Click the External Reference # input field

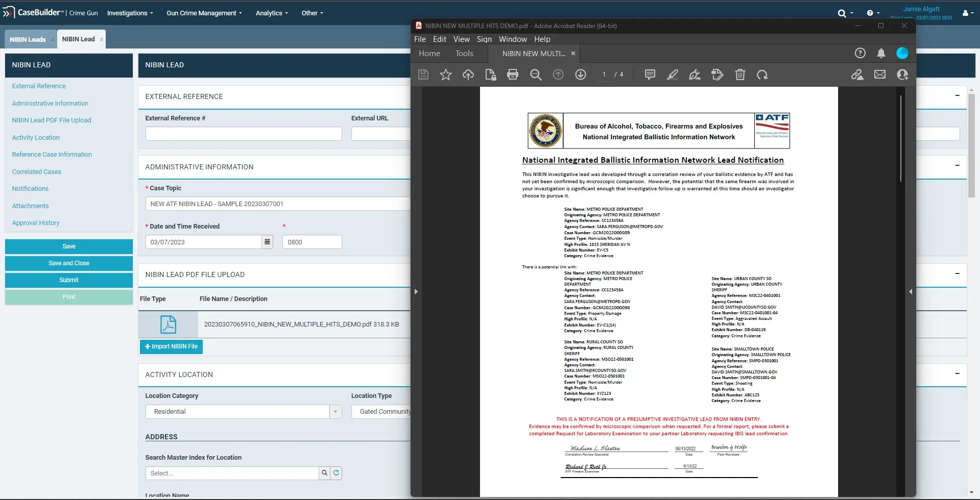coord(244,134)
